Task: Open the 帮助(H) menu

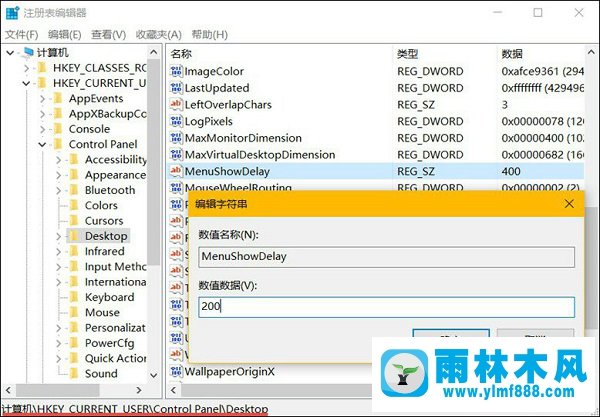Action: [x=210, y=35]
